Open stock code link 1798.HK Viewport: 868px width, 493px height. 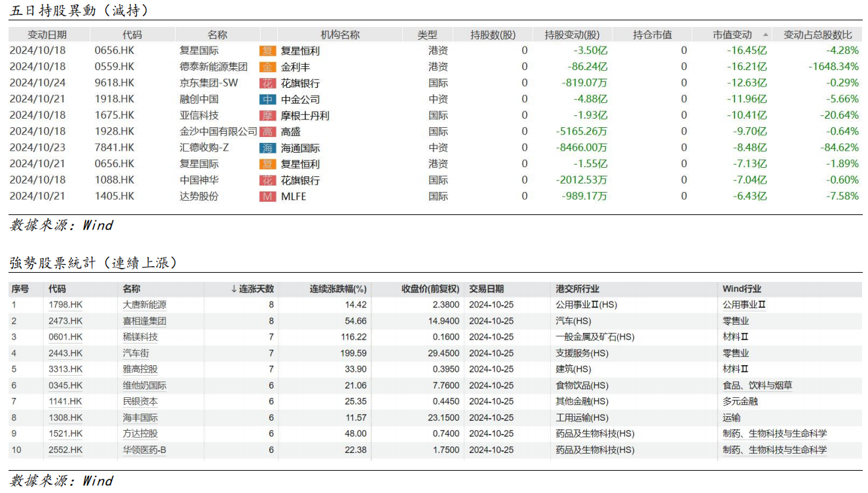[x=66, y=305]
